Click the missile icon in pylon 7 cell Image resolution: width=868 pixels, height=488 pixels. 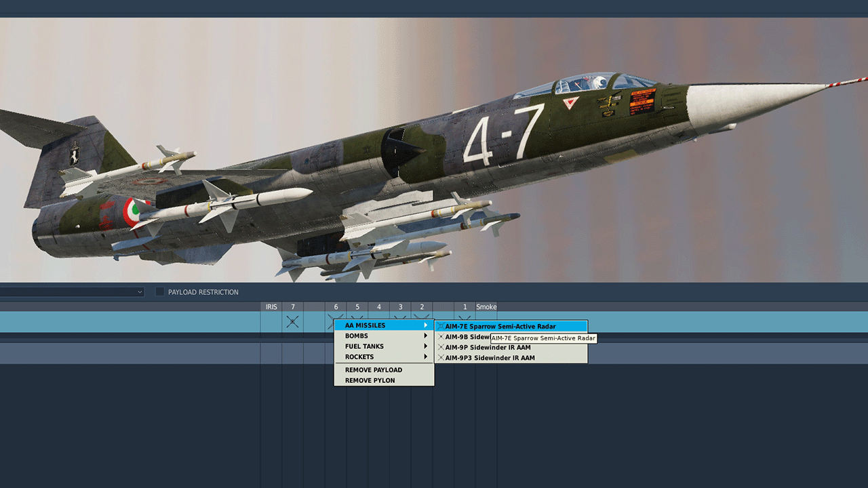(x=292, y=322)
